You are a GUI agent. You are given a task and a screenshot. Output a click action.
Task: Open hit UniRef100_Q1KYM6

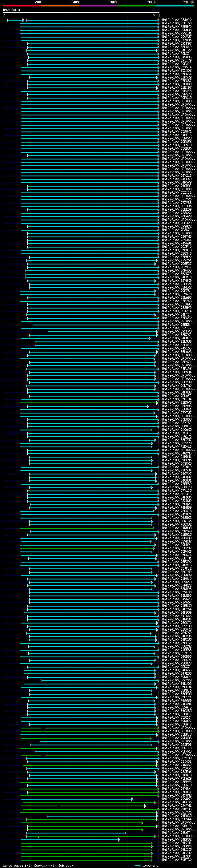(x=176, y=809)
